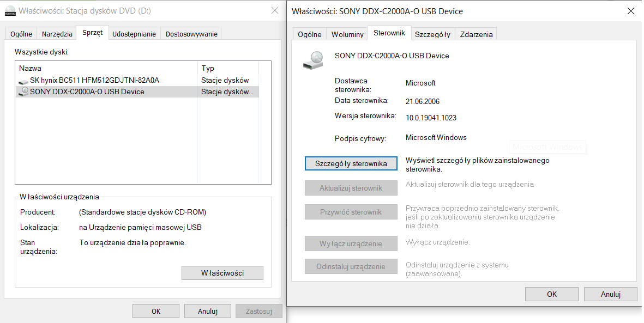Close the DVD drive properties window

pos(274,10)
